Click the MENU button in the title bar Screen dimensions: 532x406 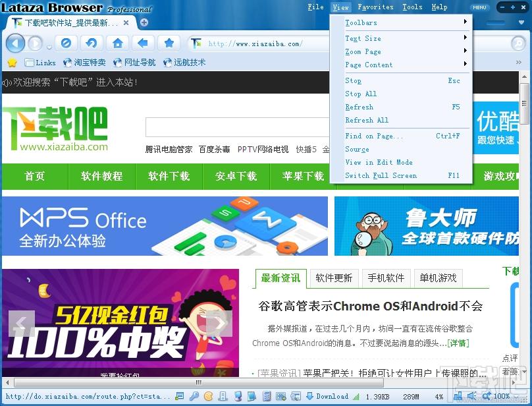pyautogui.click(x=480, y=7)
